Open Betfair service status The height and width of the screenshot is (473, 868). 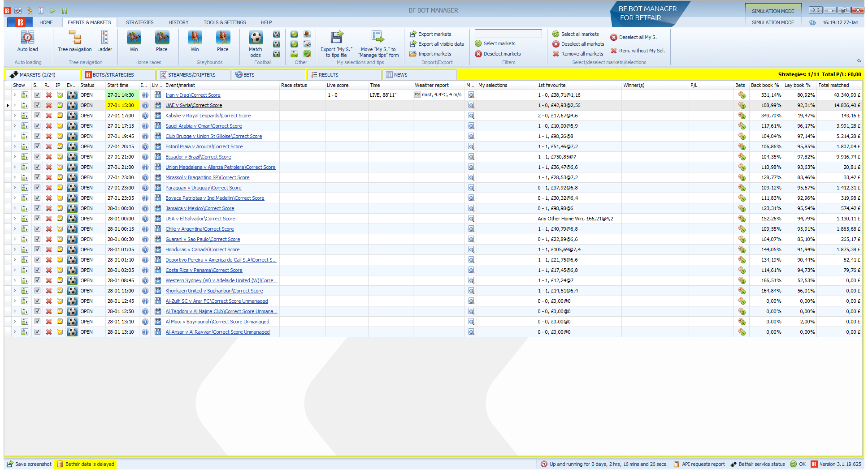pos(758,464)
